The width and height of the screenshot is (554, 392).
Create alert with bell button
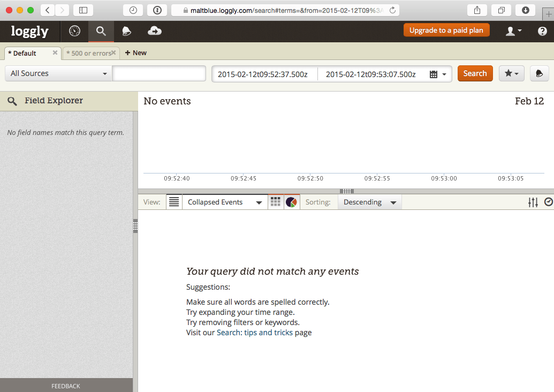pos(539,73)
